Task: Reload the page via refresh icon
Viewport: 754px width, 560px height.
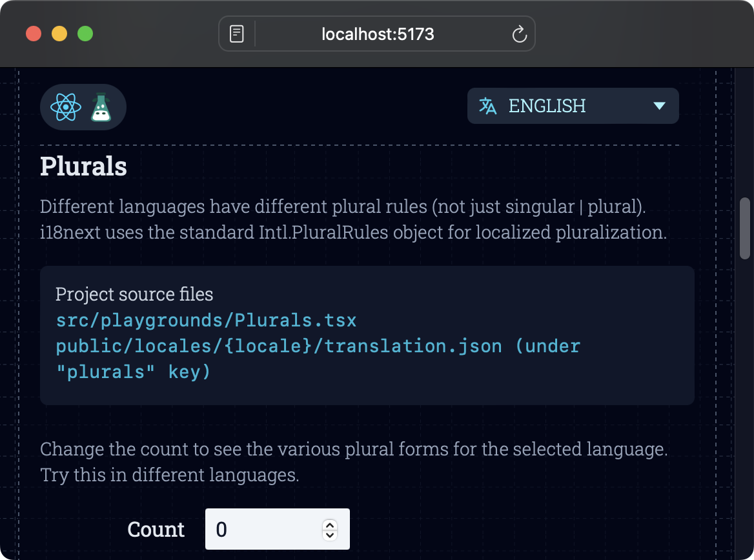Action: (520, 34)
